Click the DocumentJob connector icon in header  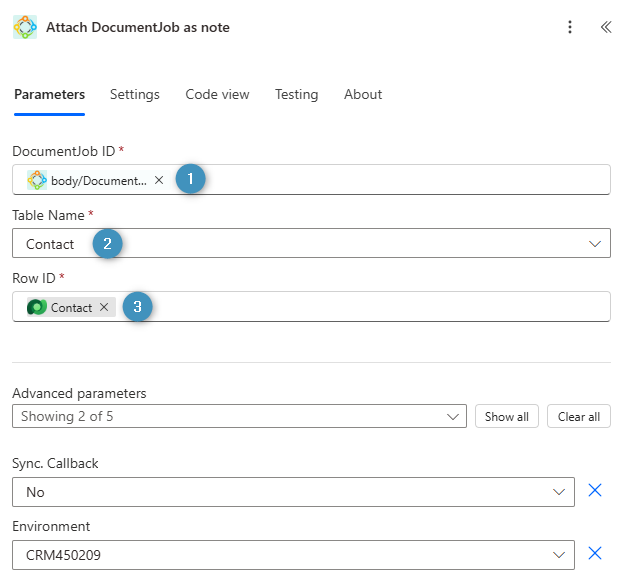[x=25, y=27]
